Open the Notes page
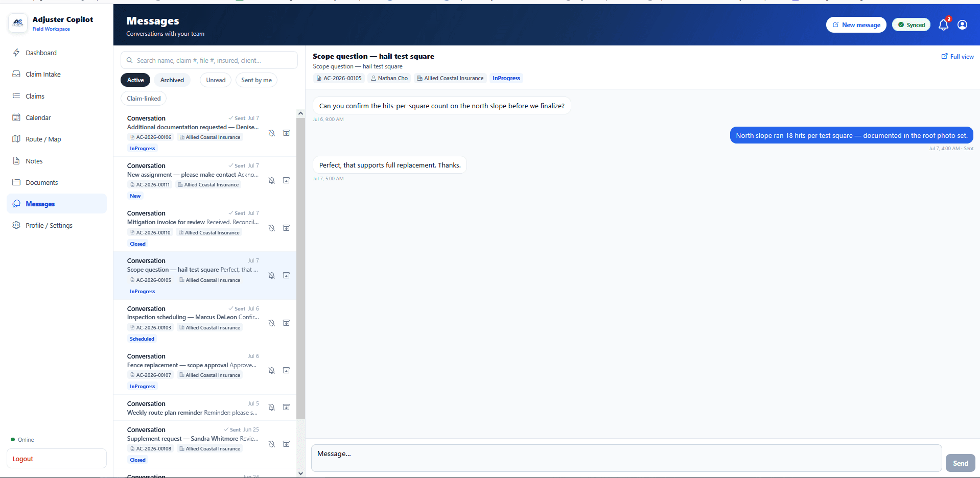Viewport: 980px width, 478px height. click(x=57, y=161)
